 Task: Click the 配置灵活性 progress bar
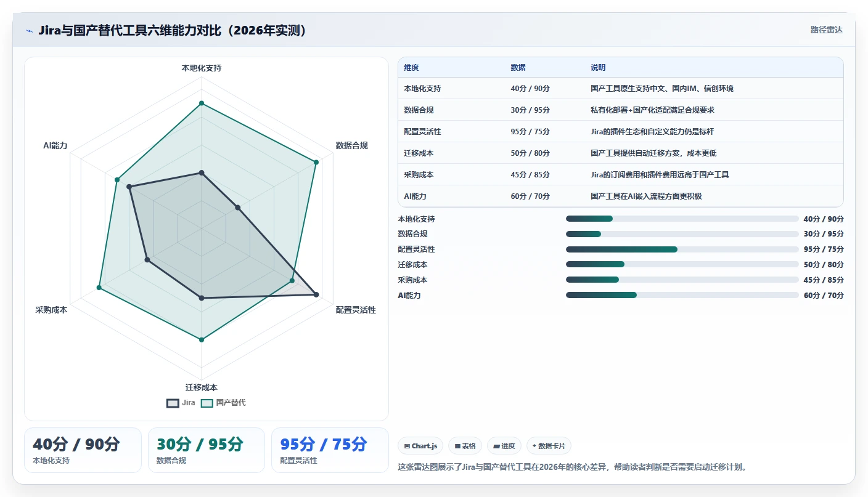pos(682,249)
